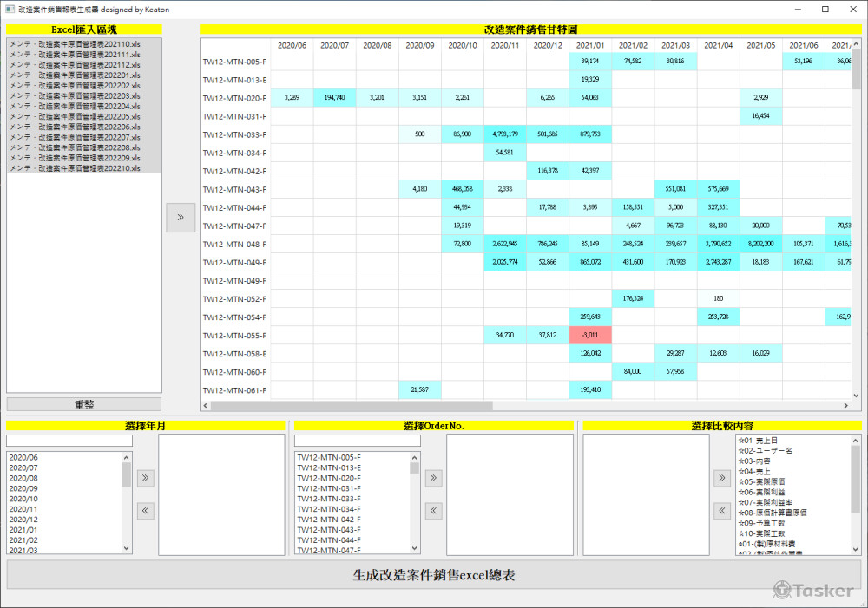
Task: Click the red -3,011 cell in Gantt chart
Action: (x=590, y=335)
